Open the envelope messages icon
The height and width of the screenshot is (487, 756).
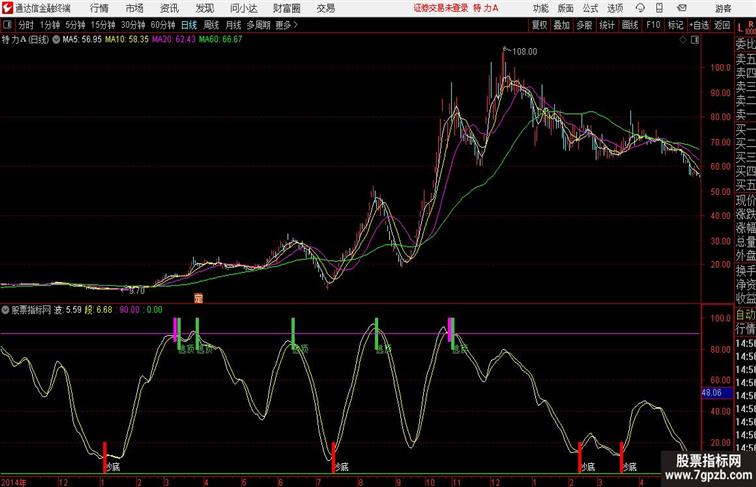pyautogui.click(x=682, y=8)
